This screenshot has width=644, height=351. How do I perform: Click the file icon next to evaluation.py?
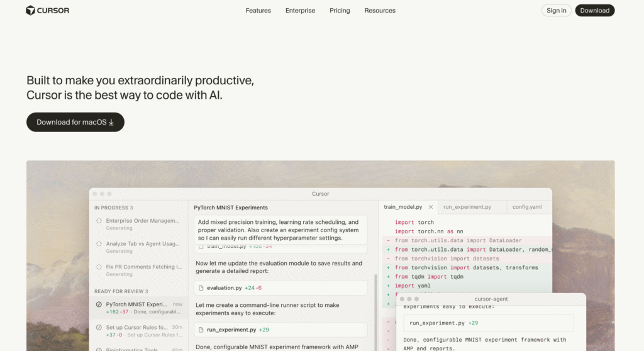coord(201,288)
